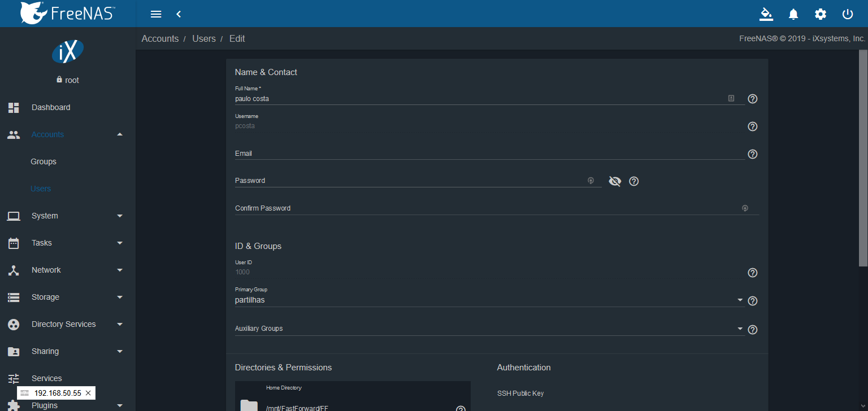The width and height of the screenshot is (868, 411).
Task: Click the Edit breadcrumb
Action: point(237,39)
